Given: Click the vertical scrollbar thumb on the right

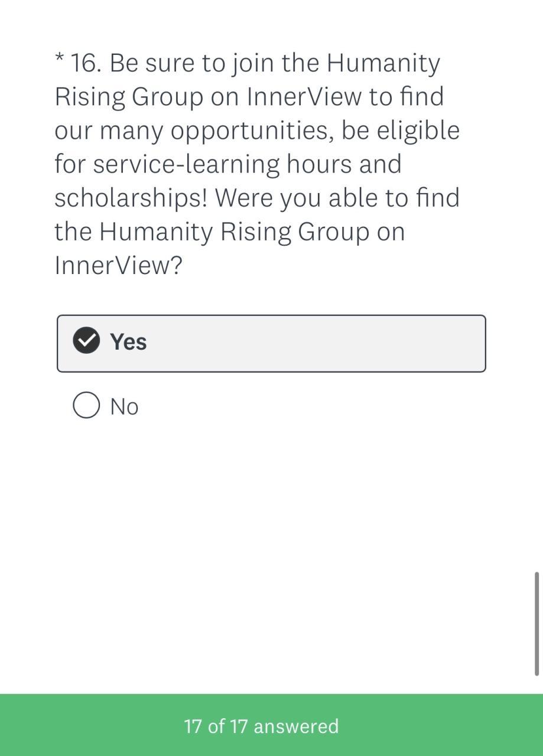Looking at the screenshot, I should coord(537,623).
